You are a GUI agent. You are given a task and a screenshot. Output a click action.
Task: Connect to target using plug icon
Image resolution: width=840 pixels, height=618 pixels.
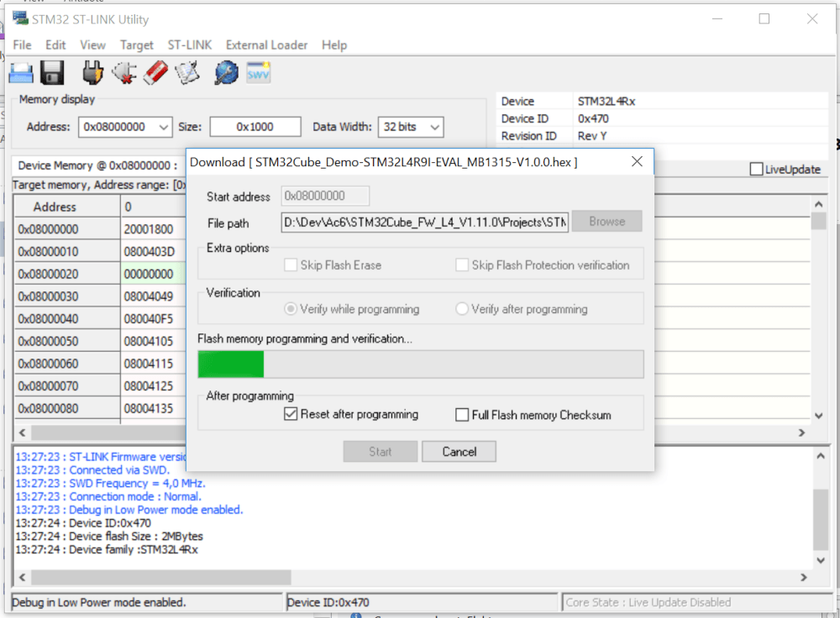[x=93, y=73]
